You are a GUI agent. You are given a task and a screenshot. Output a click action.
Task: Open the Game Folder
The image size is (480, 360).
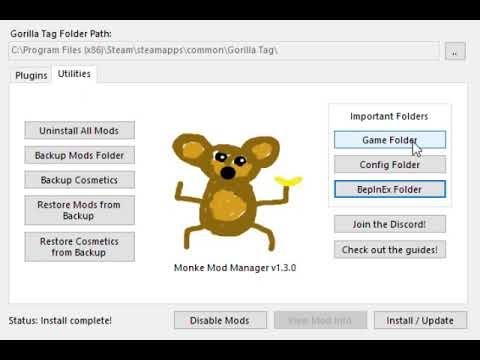point(390,140)
